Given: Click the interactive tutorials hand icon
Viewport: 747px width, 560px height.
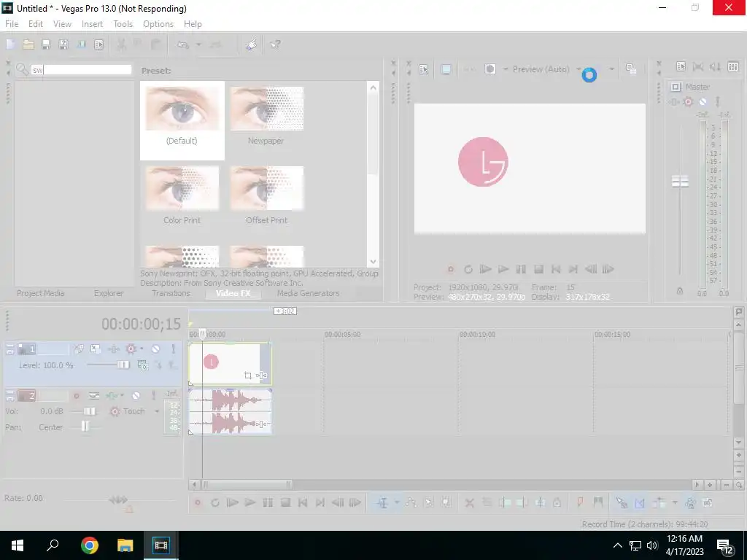Looking at the screenshot, I should (x=252, y=44).
